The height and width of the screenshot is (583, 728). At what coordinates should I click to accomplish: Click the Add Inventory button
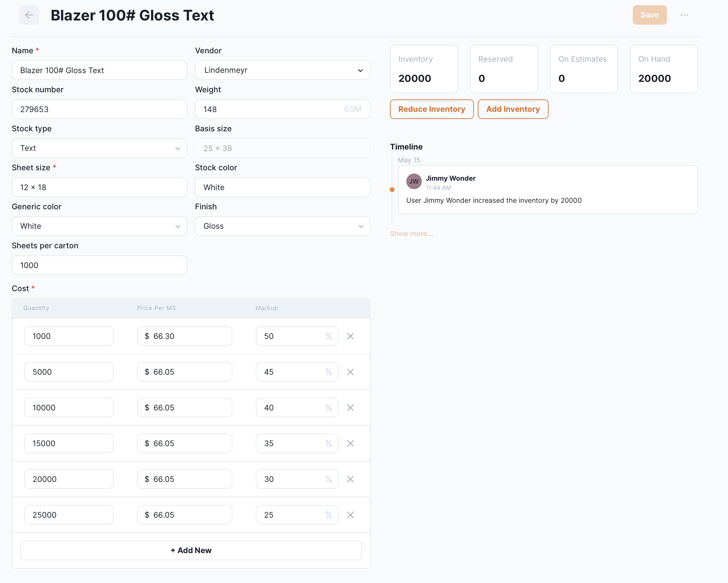pyautogui.click(x=513, y=109)
